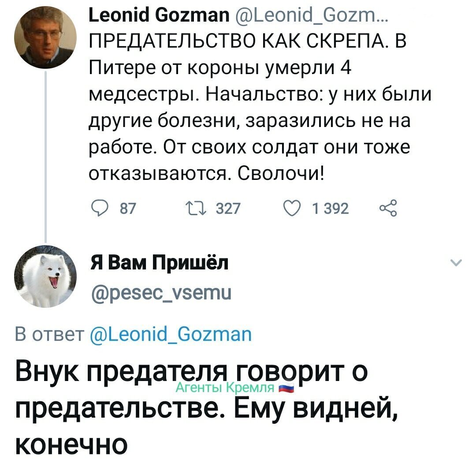The width and height of the screenshot is (476, 467).
Task: View the 87 replies count
Action: 128,209
